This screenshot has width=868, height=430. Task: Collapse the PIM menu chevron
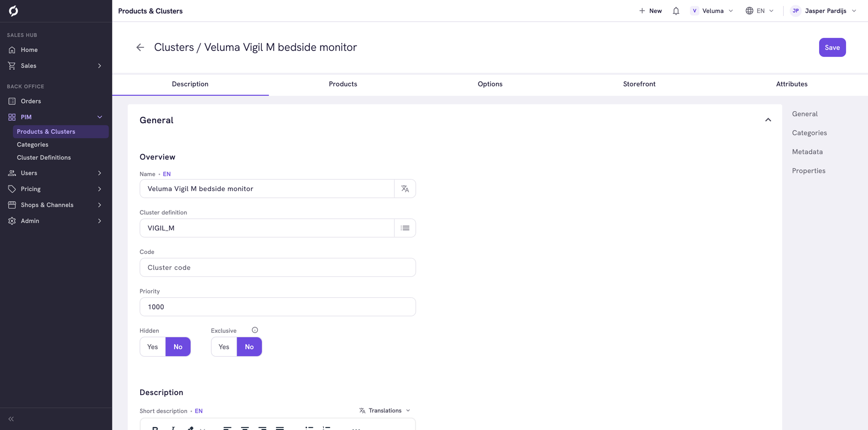pos(100,117)
